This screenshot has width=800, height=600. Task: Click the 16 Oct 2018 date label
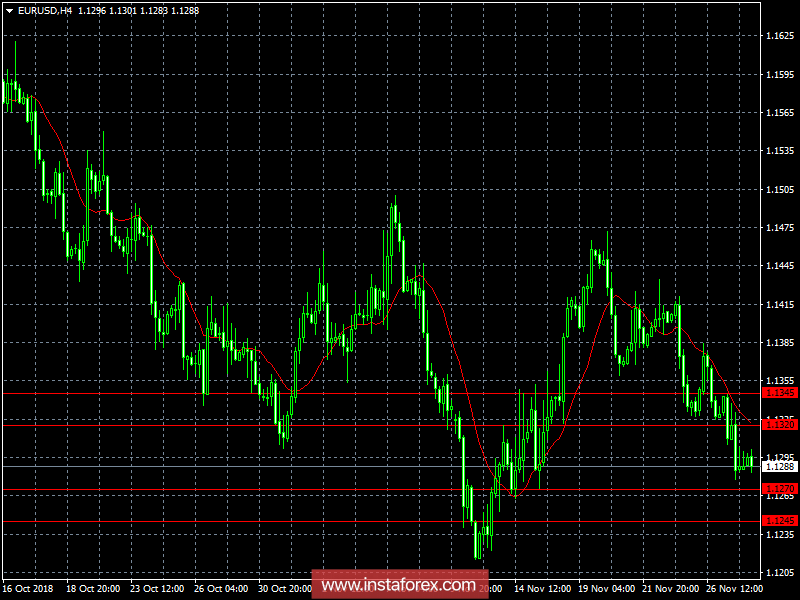pos(28,588)
